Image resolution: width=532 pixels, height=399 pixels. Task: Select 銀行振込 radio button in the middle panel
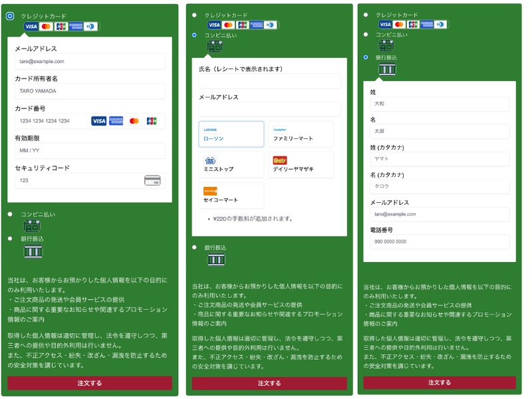(194, 247)
